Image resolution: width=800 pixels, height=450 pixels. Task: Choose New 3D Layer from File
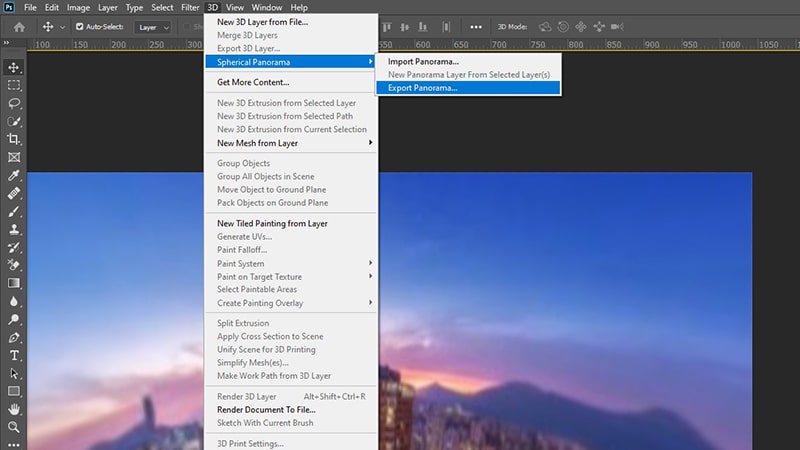point(291,22)
